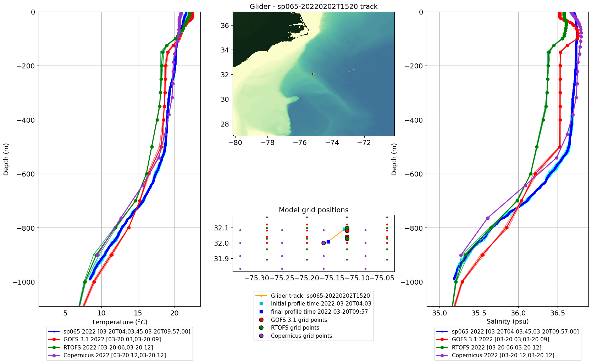The width and height of the screenshot is (592, 364).
Task: Click the '−800' depth tick of the salinity plot
Action: pyautogui.click(x=414, y=228)
